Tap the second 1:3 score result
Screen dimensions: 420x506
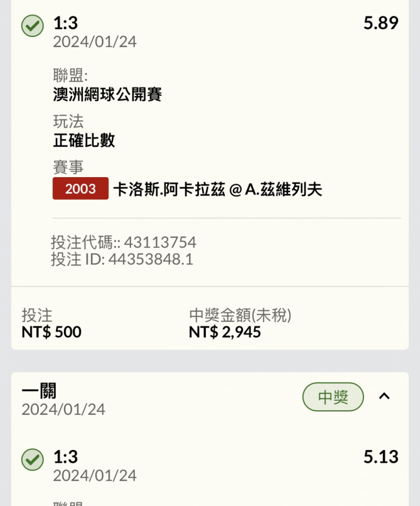[65, 456]
